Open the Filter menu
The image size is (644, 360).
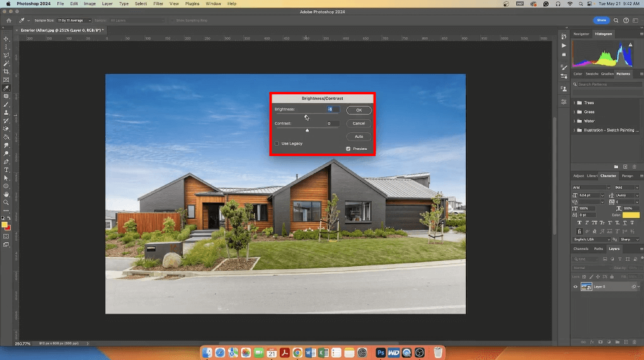click(158, 4)
